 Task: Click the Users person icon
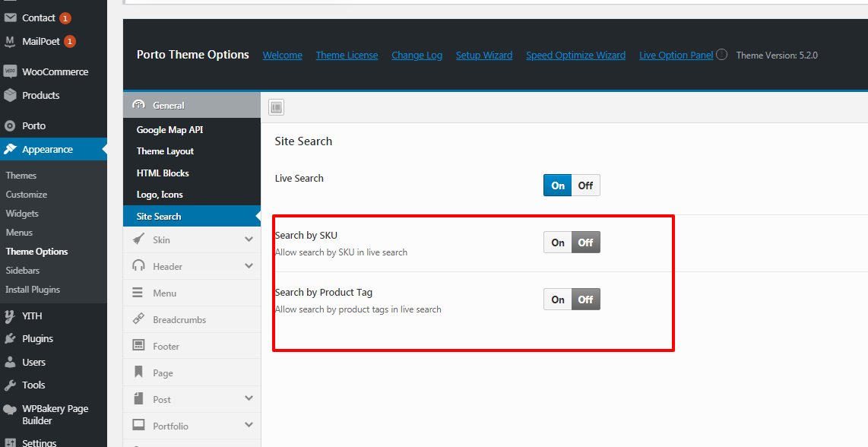10,363
